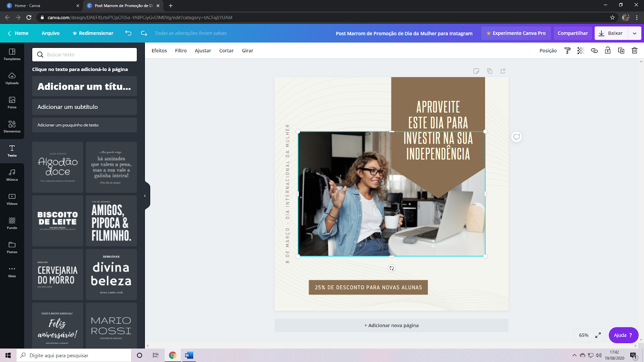The image size is (644, 362).
Task: Click the comment bubble next to image
Action: [516, 137]
